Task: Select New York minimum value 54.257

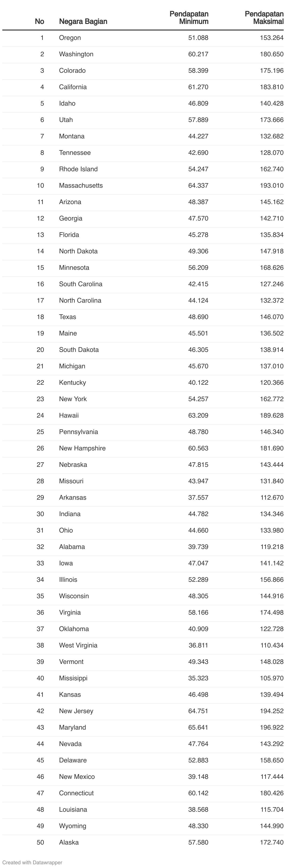Action: coord(198,399)
